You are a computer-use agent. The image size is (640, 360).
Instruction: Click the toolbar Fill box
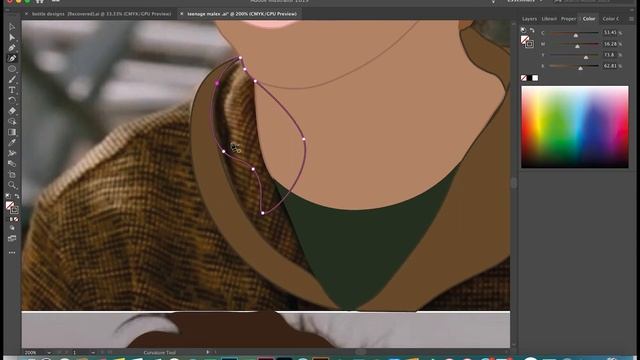pos(10,205)
